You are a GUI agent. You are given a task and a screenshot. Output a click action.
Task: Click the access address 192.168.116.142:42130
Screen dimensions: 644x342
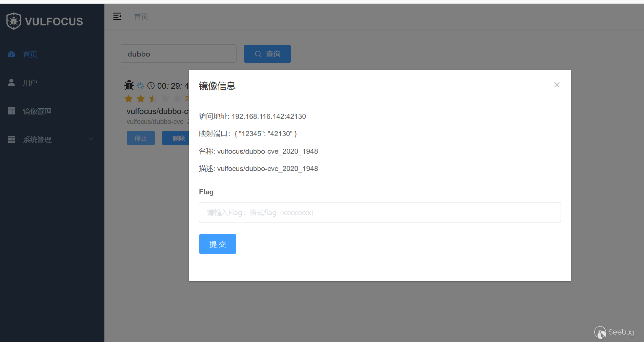pos(269,116)
